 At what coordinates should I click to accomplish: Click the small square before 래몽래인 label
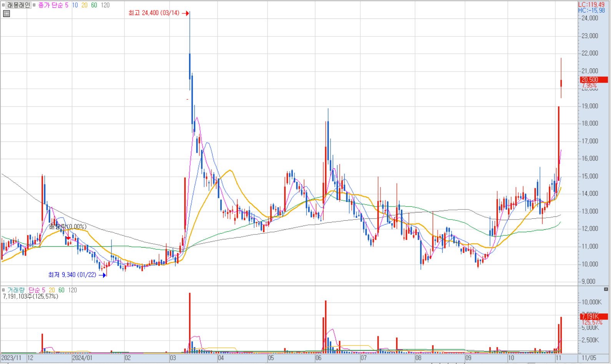coord(3,5)
